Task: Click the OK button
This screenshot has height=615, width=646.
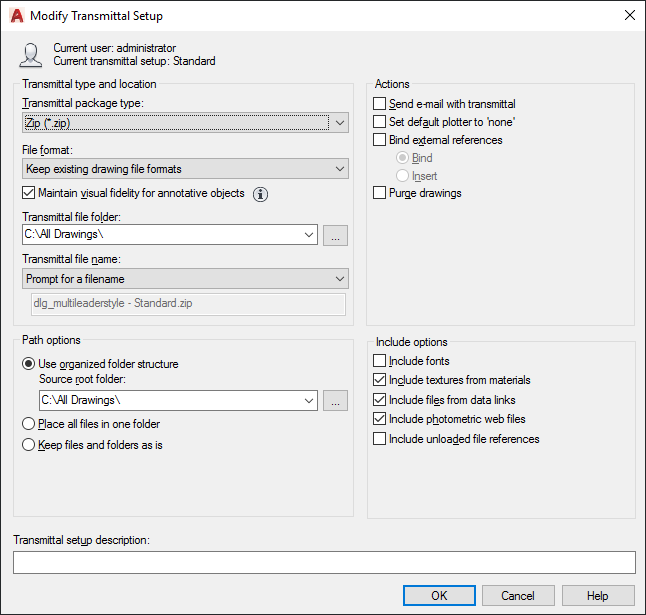Action: [x=439, y=596]
